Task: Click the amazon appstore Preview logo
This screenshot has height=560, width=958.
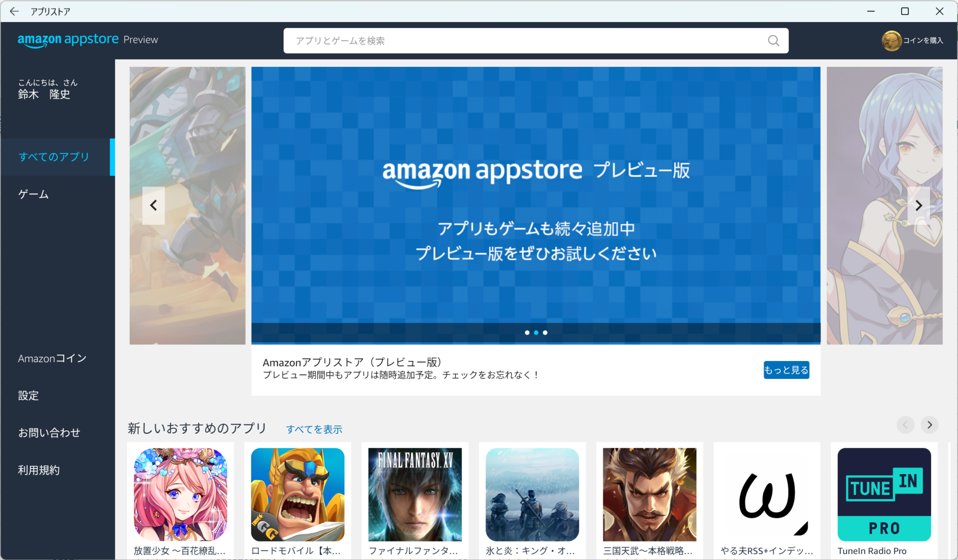Action: click(88, 40)
